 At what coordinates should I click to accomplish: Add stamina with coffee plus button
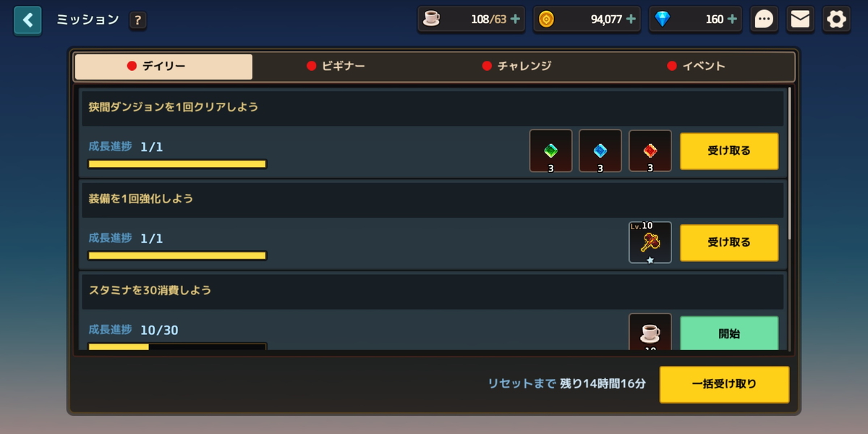[515, 20]
